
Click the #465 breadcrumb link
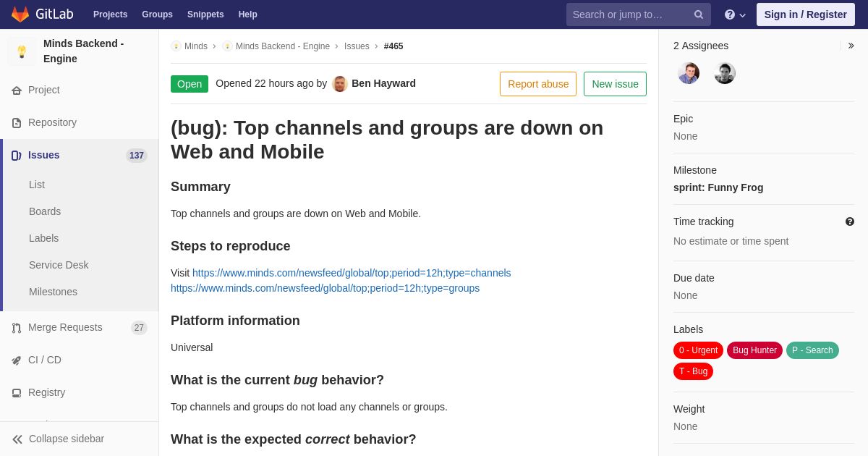(x=393, y=46)
